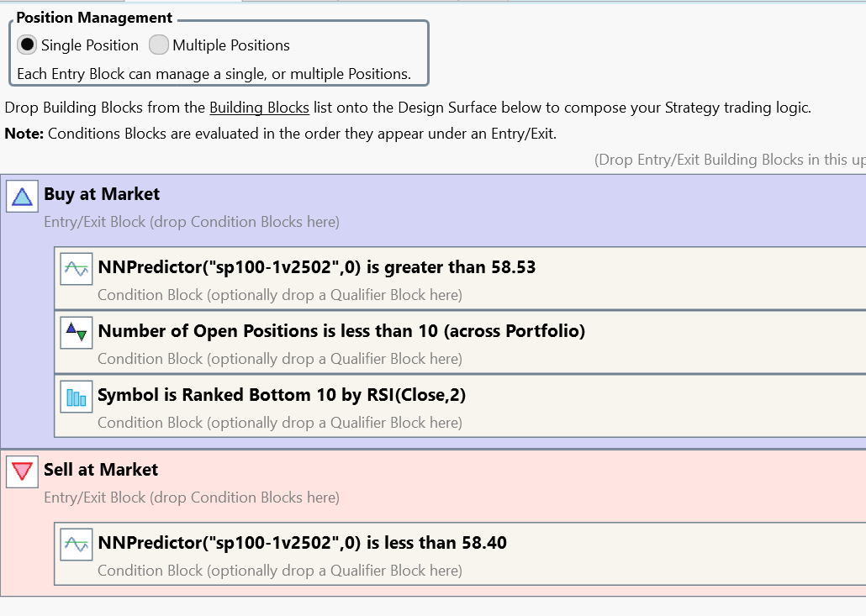866x616 pixels.
Task: Click the Single Position label text
Action: (89, 45)
